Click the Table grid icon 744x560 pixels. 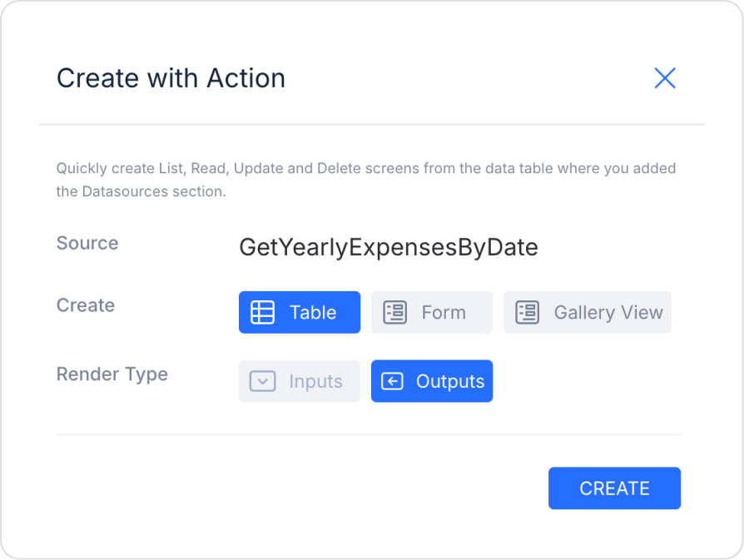pyautogui.click(x=263, y=313)
